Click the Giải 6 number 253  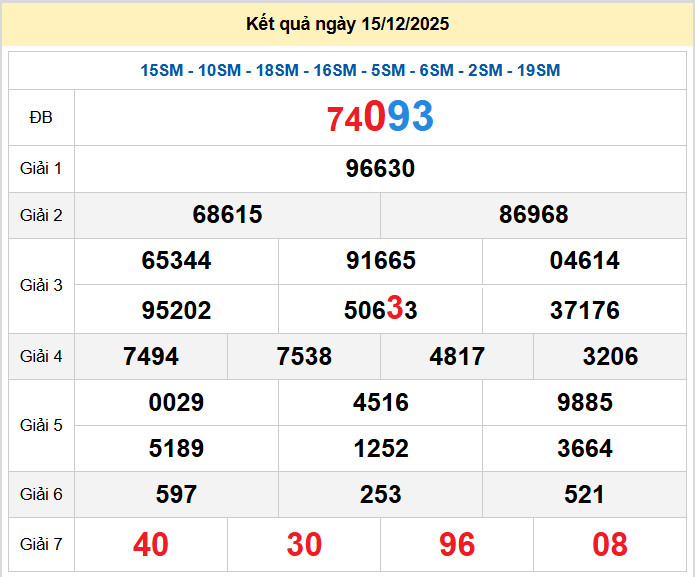click(380, 494)
